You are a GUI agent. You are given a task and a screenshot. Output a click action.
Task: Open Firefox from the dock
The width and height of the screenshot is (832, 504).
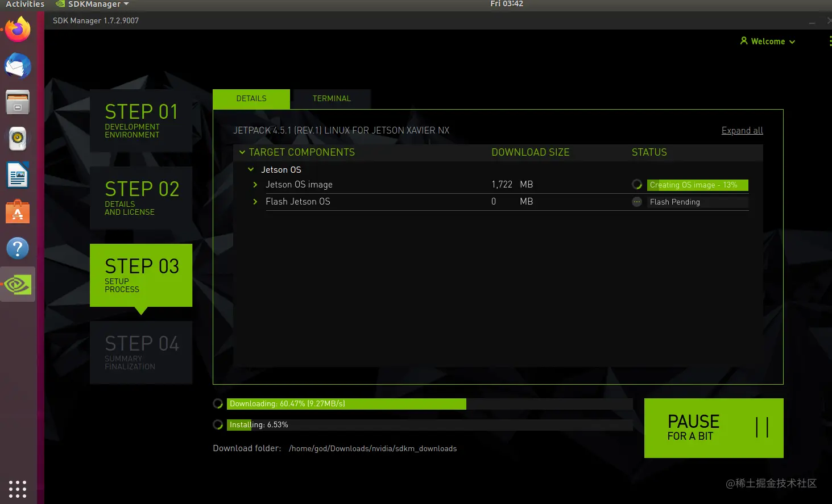point(18,30)
